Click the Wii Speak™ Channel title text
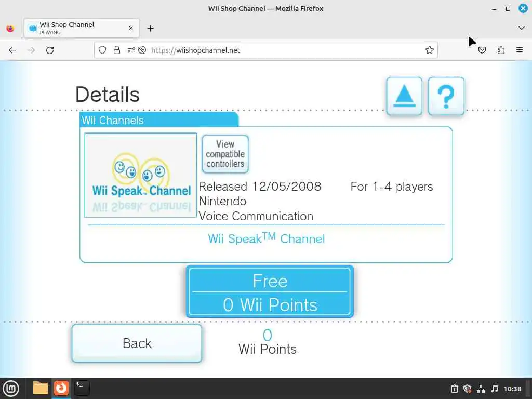532x399 pixels. point(267,238)
